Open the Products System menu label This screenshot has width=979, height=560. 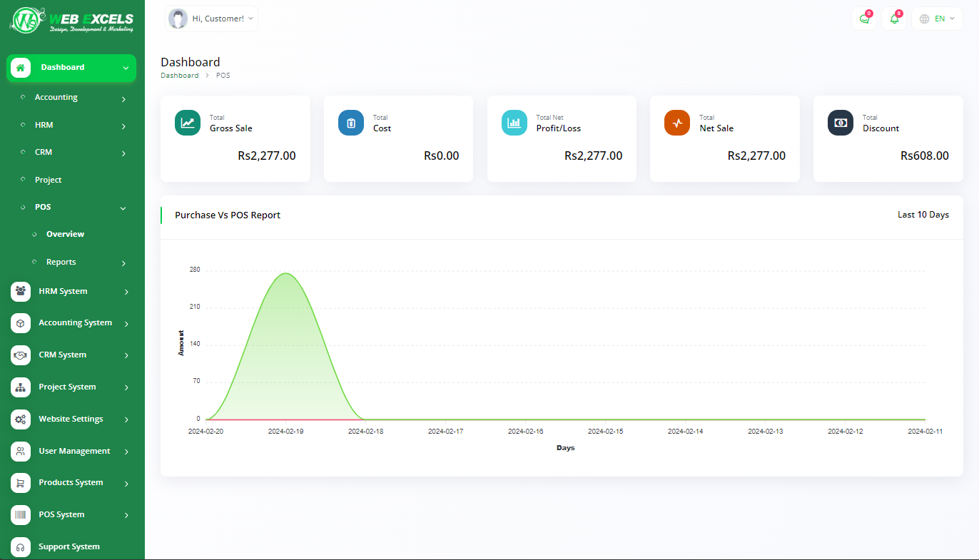pyautogui.click(x=71, y=482)
